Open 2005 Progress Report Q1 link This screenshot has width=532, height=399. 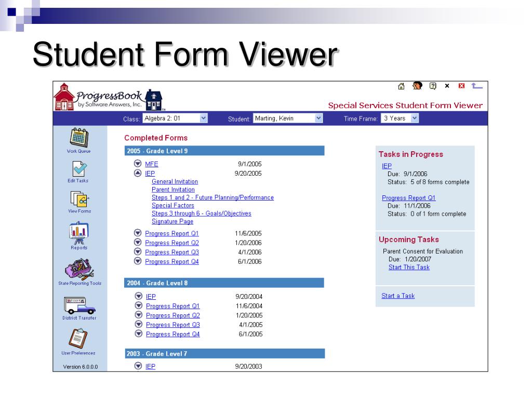tap(171, 233)
